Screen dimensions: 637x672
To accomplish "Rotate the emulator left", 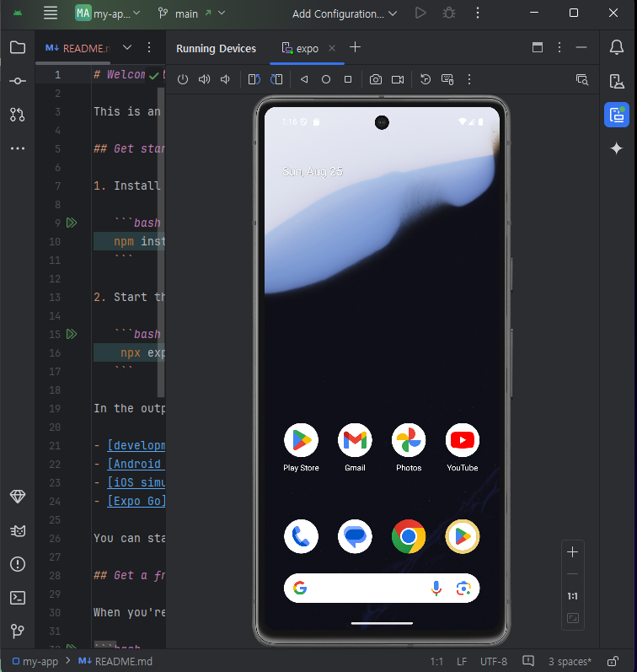I will point(254,79).
